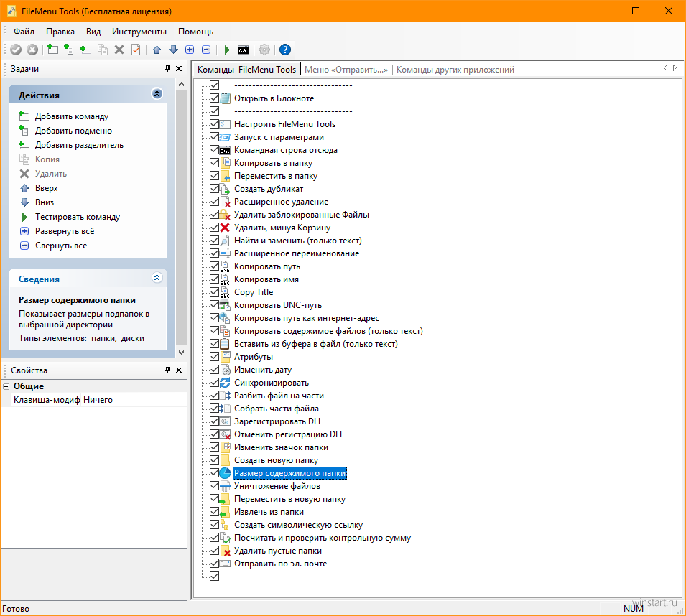Image resolution: width=686 pixels, height=616 pixels.
Task: Click the shredder icon beside Уничтожение файлов
Action: tap(225, 486)
